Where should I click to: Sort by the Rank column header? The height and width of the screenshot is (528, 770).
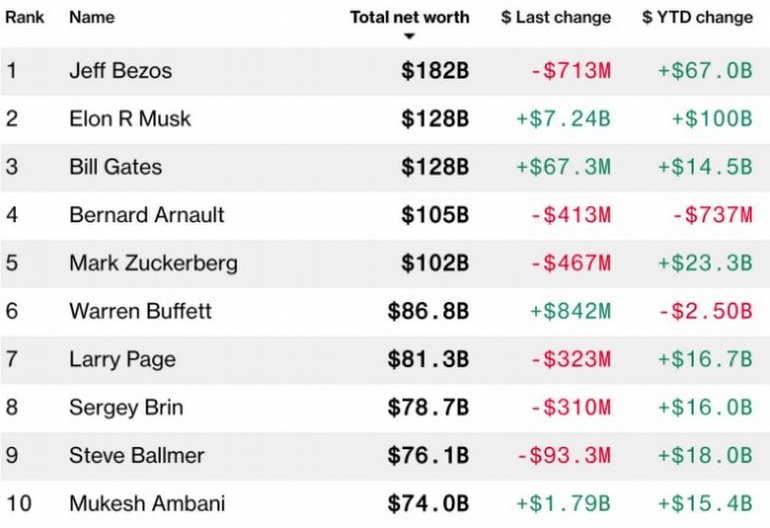click(x=23, y=17)
